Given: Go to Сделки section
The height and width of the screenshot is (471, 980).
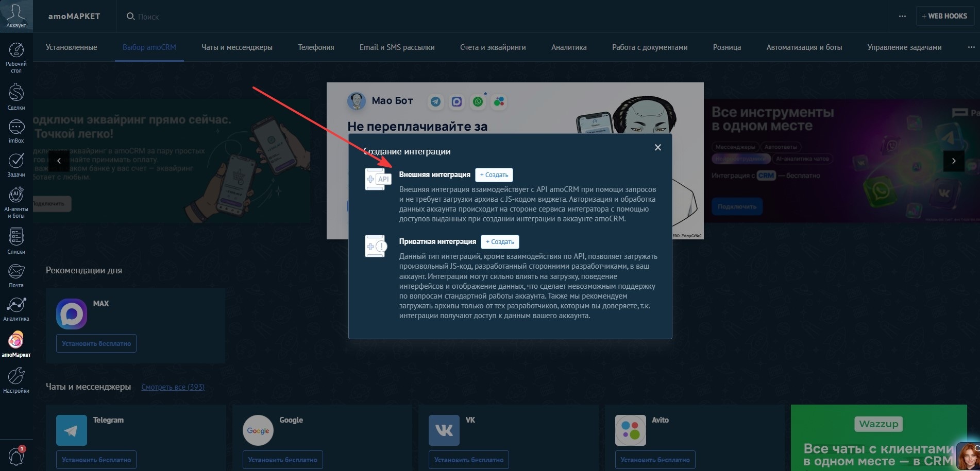Looking at the screenshot, I should click(x=16, y=97).
